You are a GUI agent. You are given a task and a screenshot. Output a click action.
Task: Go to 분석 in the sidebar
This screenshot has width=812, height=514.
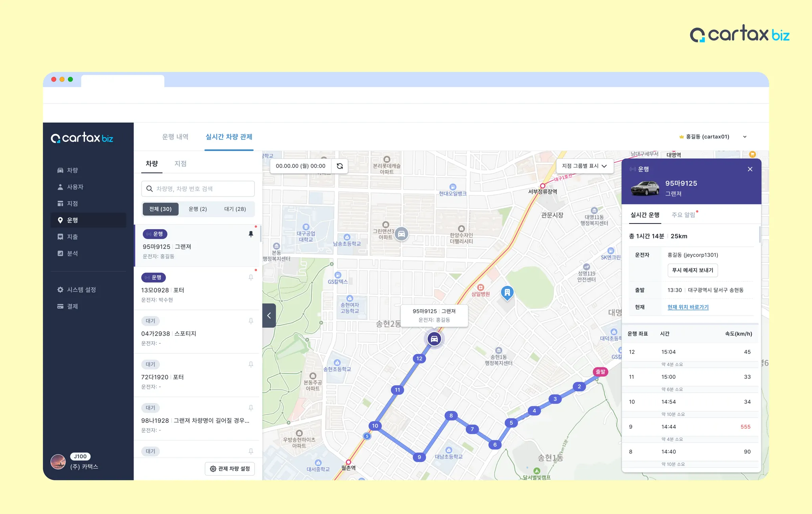coord(72,253)
